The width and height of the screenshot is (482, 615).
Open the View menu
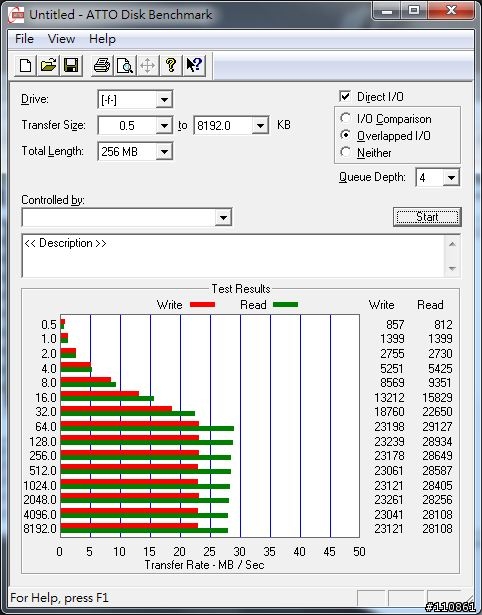(x=61, y=39)
